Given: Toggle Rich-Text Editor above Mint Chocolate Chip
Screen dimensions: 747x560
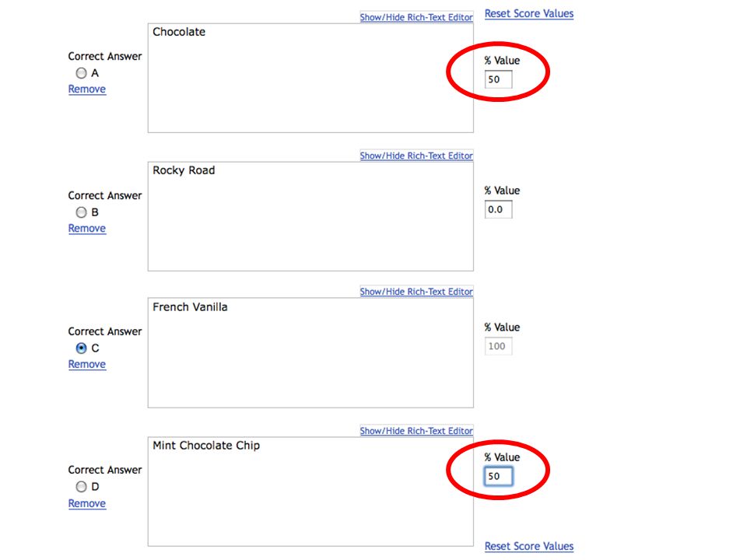Looking at the screenshot, I should [x=416, y=430].
